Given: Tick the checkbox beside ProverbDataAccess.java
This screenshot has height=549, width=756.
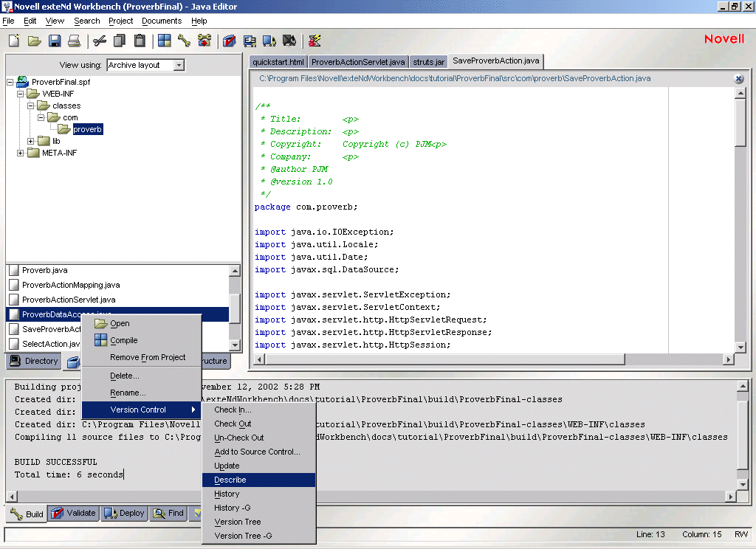Looking at the screenshot, I should coord(14,314).
